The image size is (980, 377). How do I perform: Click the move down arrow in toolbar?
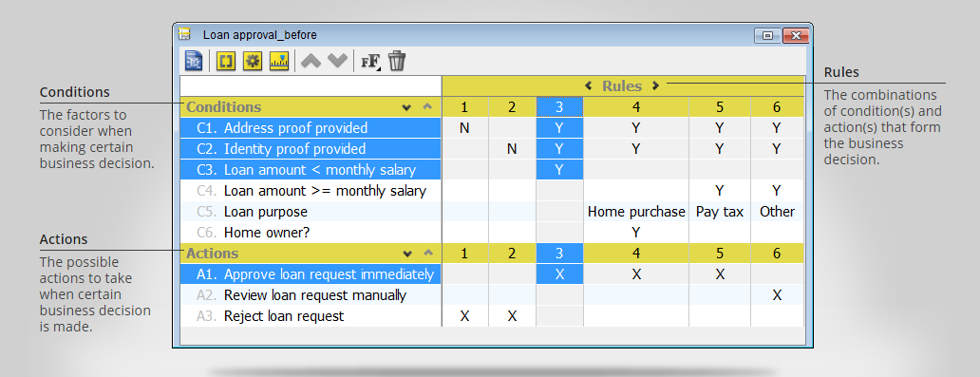point(337,61)
